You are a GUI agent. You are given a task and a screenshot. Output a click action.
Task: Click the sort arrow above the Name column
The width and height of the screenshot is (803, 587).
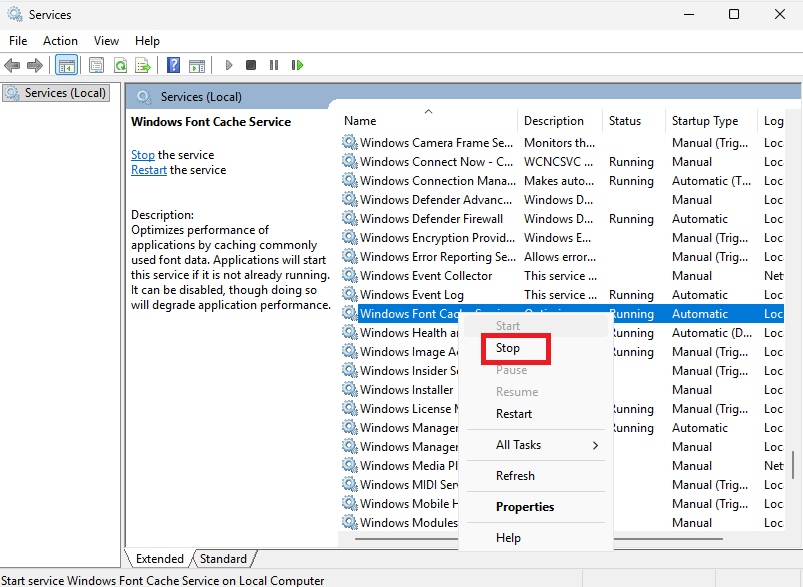[428, 111]
